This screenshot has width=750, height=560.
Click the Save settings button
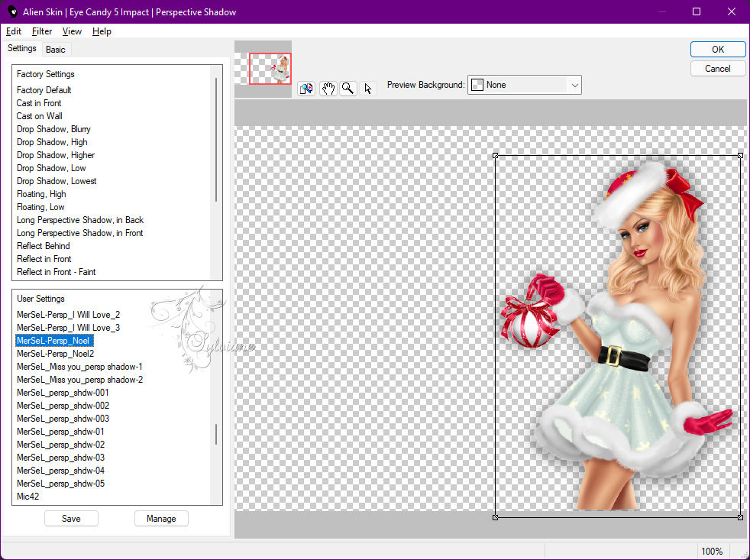[x=71, y=518]
